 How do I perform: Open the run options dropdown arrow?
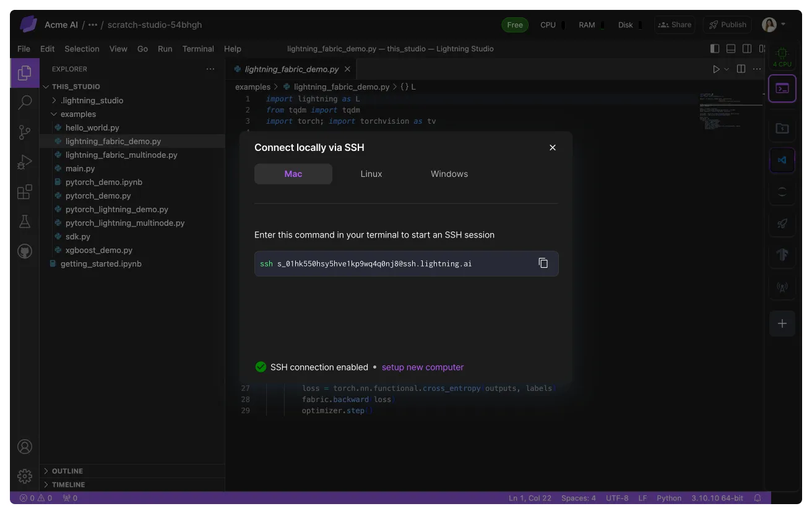[x=727, y=69]
